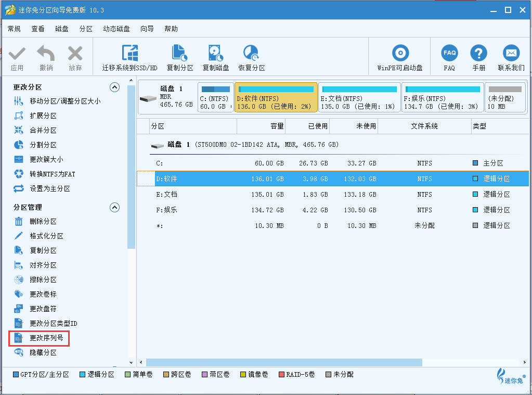Open the 手册 manual help icon
The height and width of the screenshot is (395, 532).
click(x=478, y=53)
